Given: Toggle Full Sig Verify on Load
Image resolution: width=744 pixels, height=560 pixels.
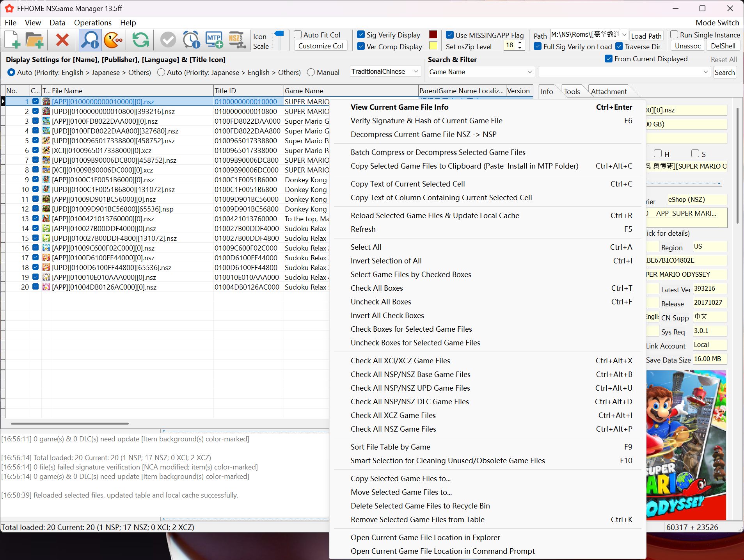Looking at the screenshot, I should (538, 46).
